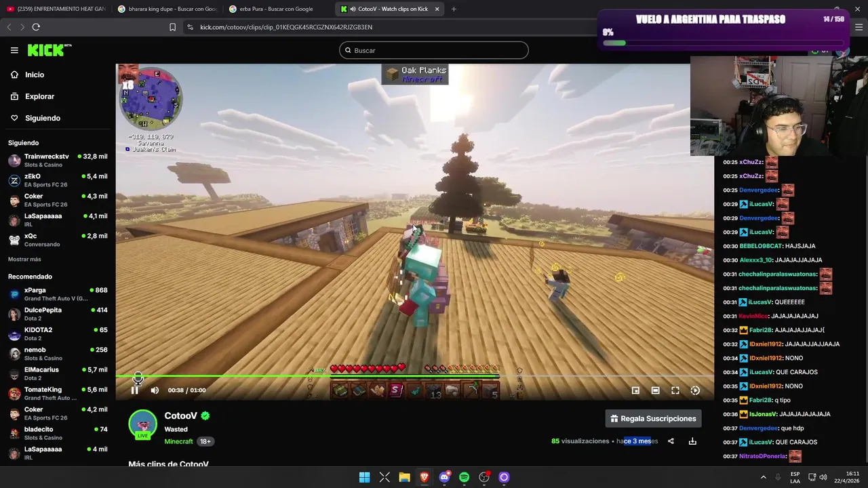Open Brave browser taskbar icon
This screenshot has width=868, height=488.
(x=425, y=477)
